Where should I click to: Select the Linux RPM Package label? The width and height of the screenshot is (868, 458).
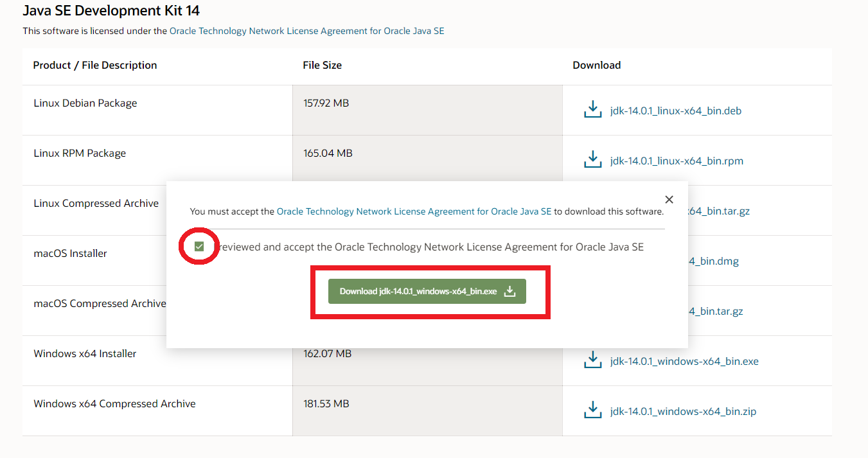(x=80, y=153)
